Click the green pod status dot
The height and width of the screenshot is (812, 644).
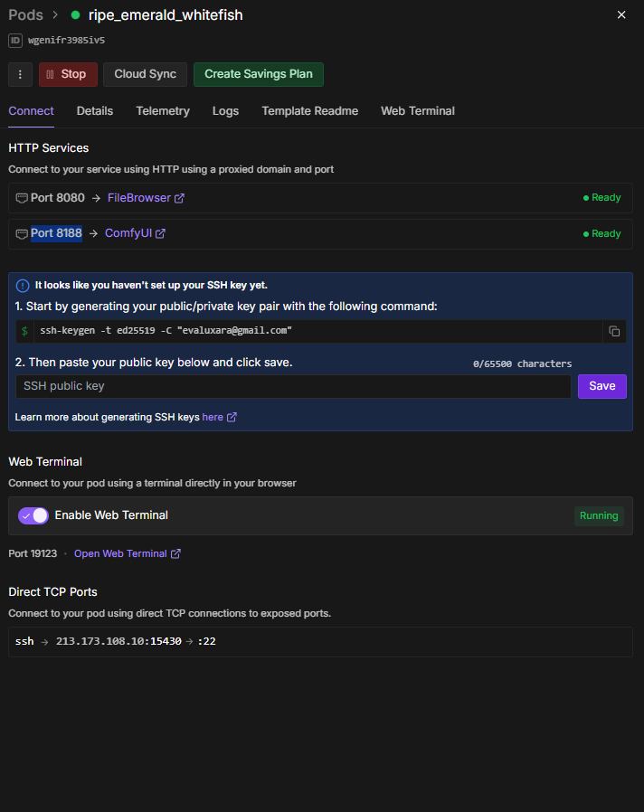(75, 15)
